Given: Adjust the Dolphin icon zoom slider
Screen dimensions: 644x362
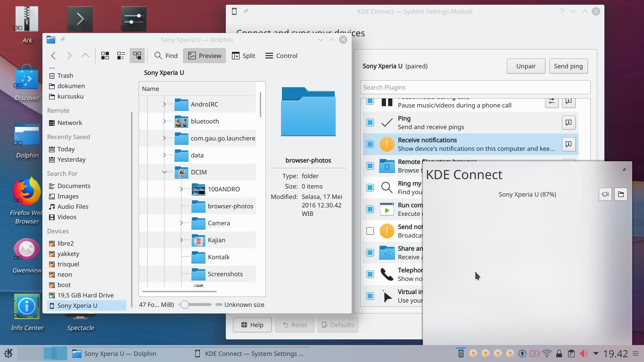Looking at the screenshot, I should 196,304.
